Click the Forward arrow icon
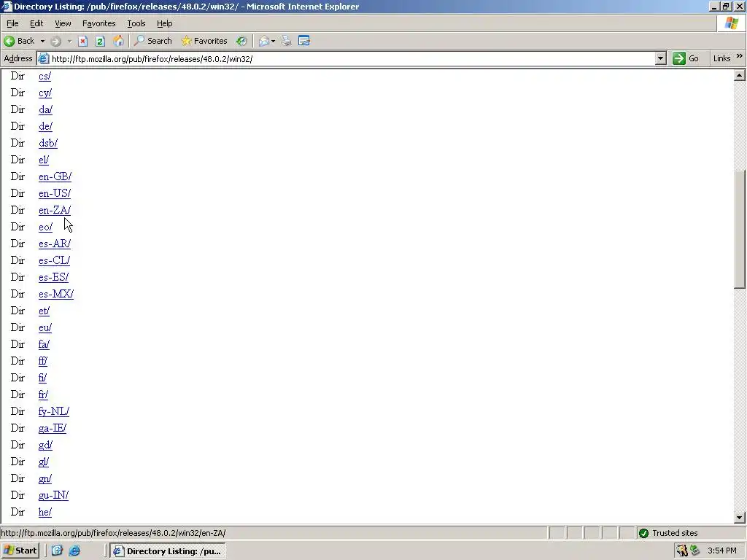Screen dimensions: 747x560 pos(55,41)
